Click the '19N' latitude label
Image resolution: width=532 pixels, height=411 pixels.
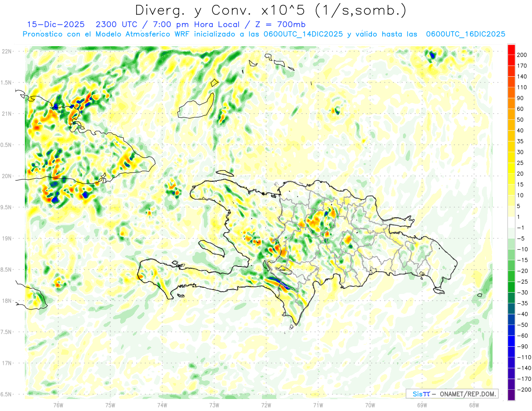point(7,238)
